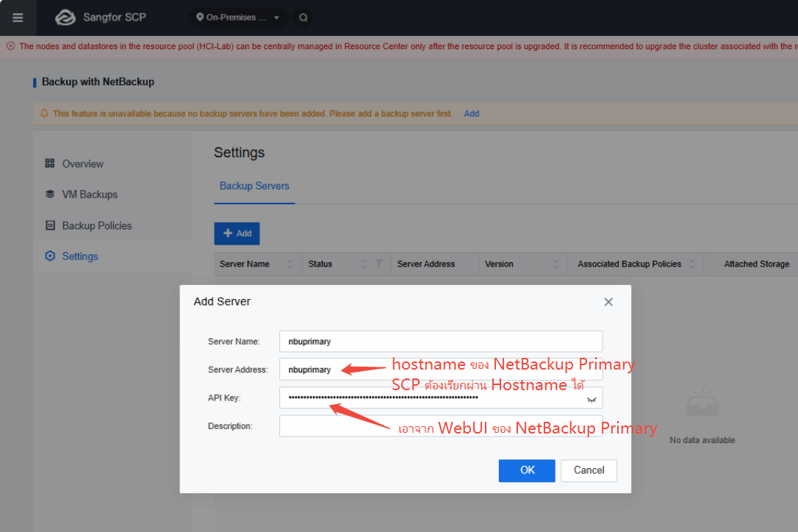Viewport: 798px width, 532px height.
Task: Click the bell icon in the backup notice
Action: (x=44, y=113)
